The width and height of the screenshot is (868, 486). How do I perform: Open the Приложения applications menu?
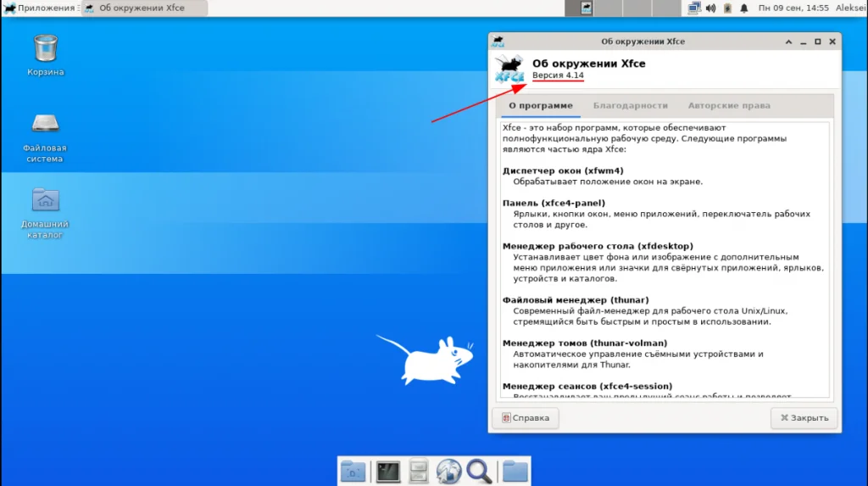39,8
